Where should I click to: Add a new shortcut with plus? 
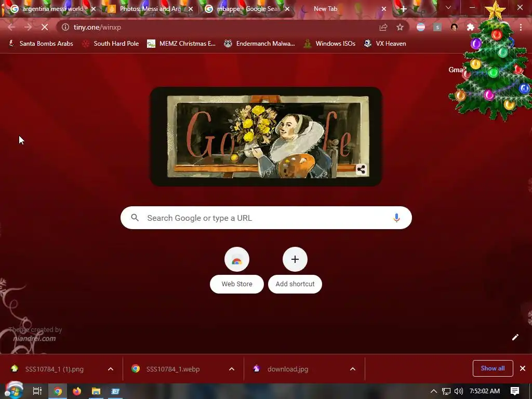click(295, 270)
